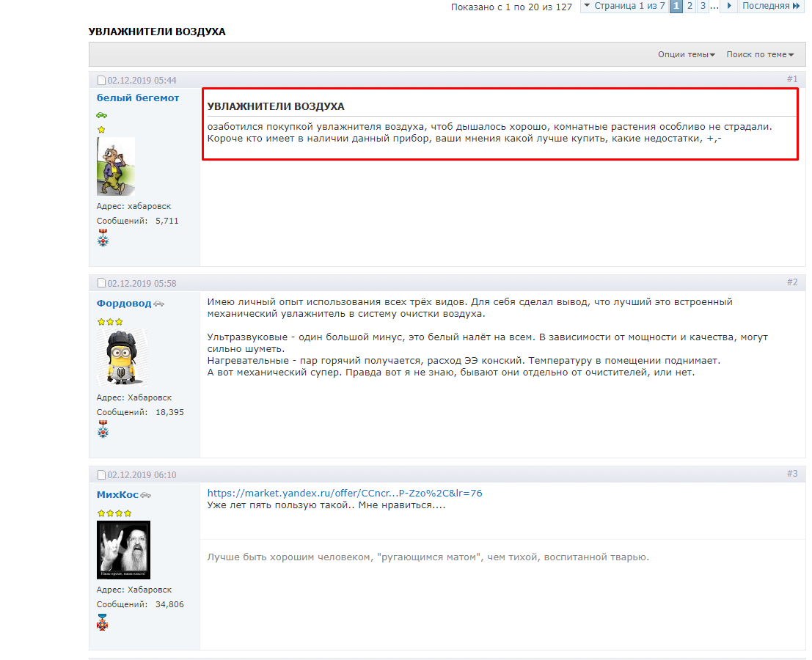Image resolution: width=812 pixels, height=660 pixels.
Task: Go to next page with arrow icon
Action: [728, 6]
